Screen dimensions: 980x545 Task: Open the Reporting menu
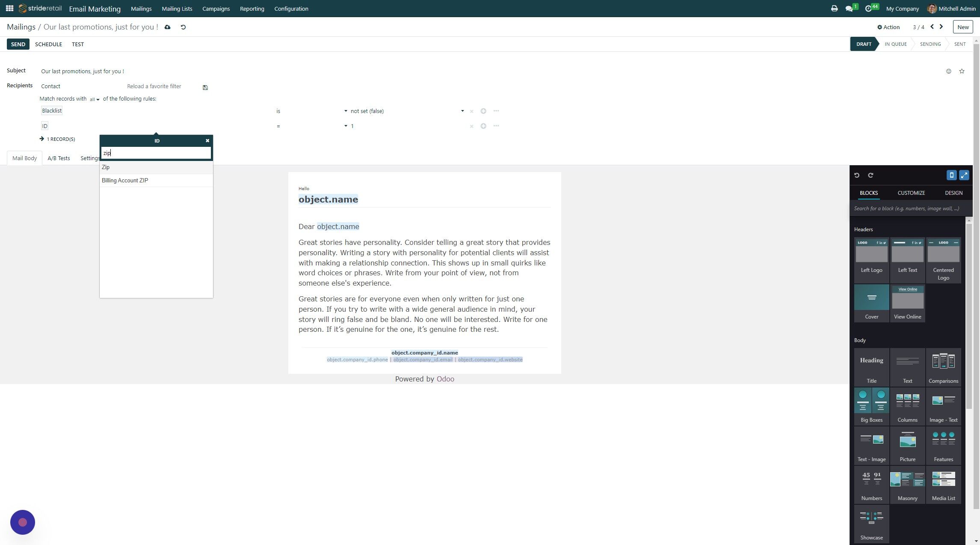(252, 9)
